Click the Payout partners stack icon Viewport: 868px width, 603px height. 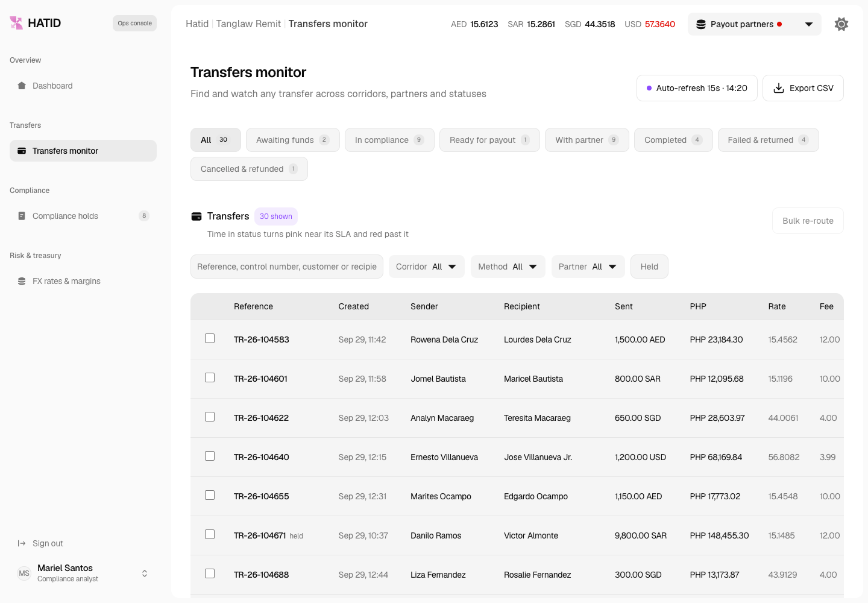coord(701,24)
